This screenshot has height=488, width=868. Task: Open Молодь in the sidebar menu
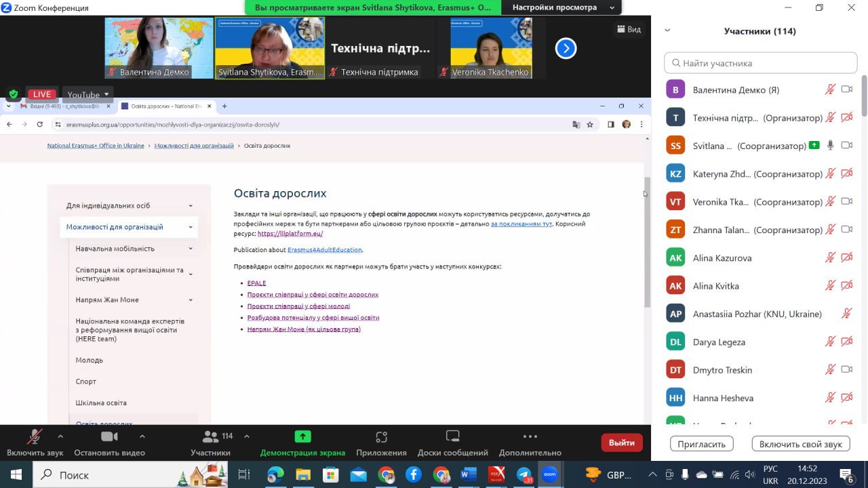90,360
